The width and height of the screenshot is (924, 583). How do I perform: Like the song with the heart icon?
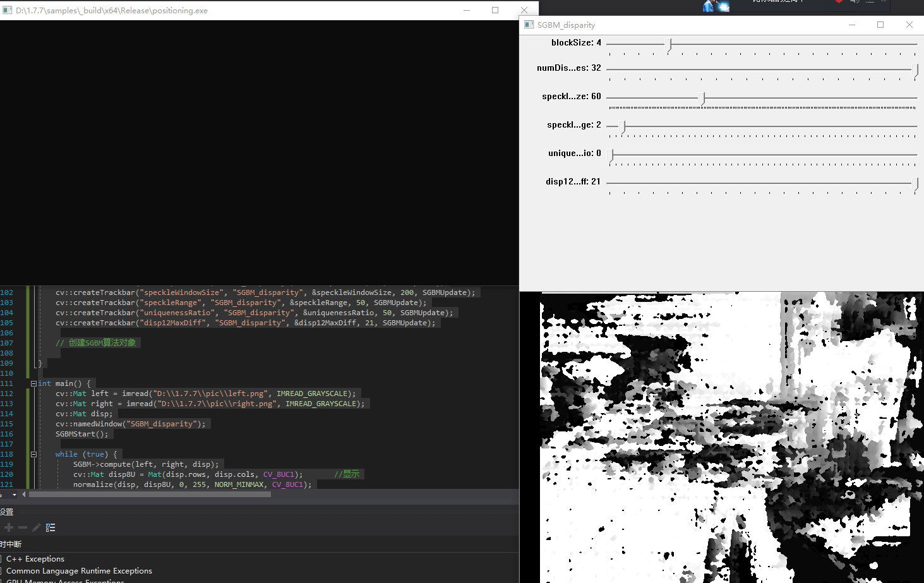(x=839, y=3)
